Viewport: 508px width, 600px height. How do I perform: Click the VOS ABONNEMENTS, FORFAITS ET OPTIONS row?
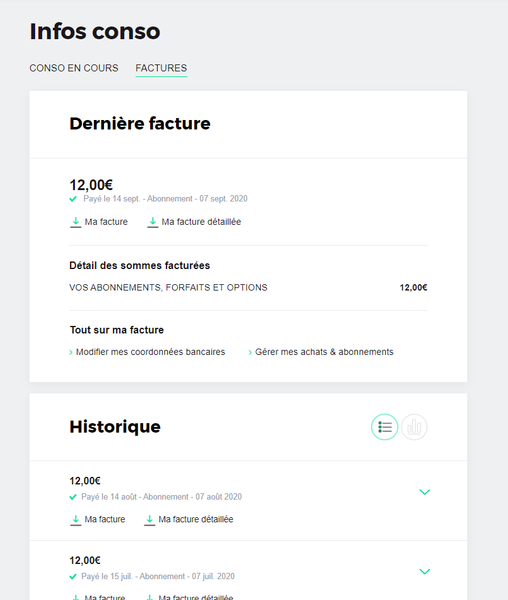tap(248, 287)
